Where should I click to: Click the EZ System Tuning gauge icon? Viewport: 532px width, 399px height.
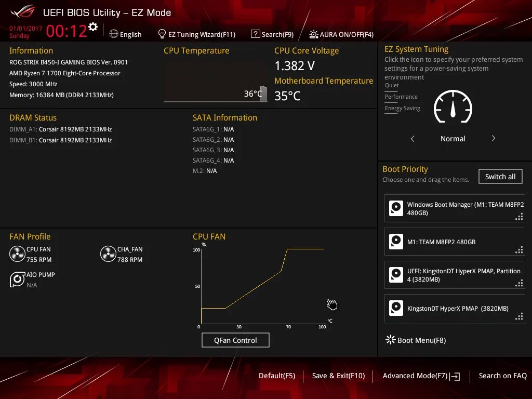tap(453, 107)
